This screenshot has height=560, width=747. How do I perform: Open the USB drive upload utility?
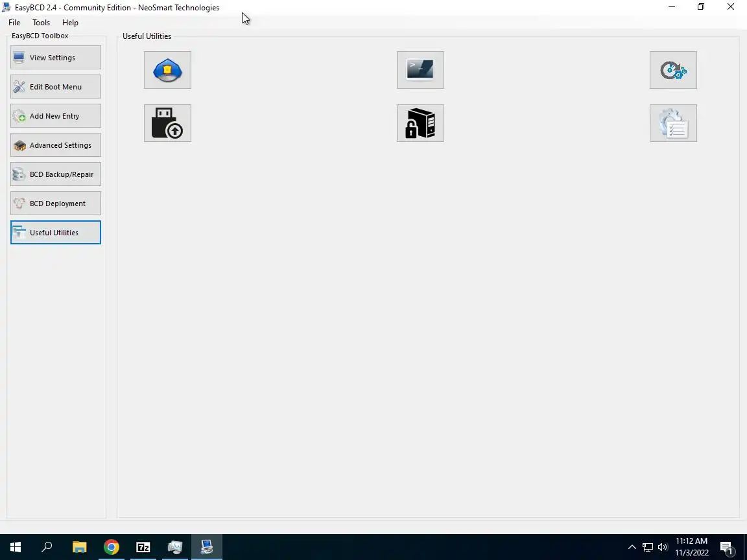167,123
